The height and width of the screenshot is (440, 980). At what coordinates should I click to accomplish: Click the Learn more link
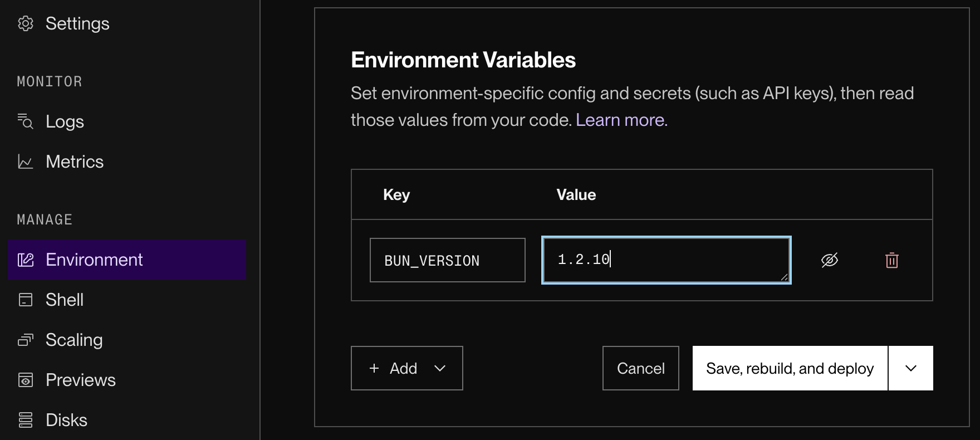point(620,119)
